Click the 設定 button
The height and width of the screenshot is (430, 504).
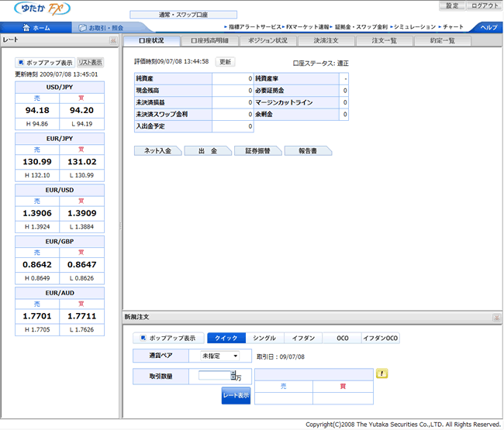point(452,5)
